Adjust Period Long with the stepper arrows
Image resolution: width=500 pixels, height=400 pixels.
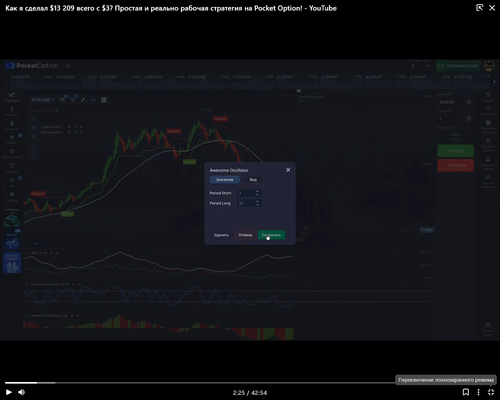[x=257, y=203]
